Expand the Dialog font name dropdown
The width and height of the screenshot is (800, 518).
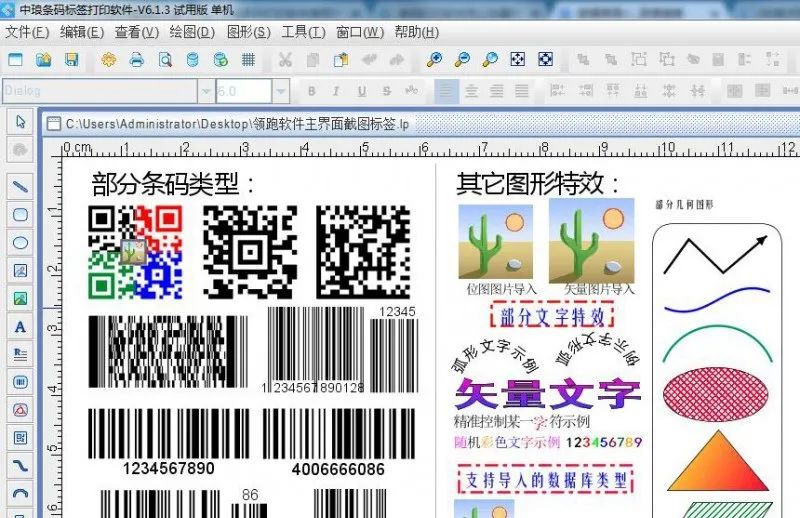point(206,91)
